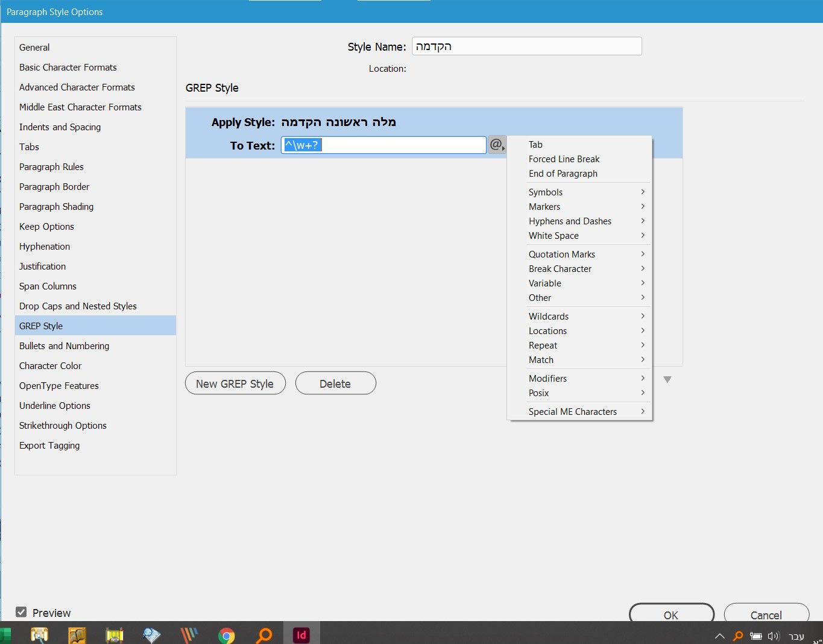This screenshot has width=823, height=644.
Task: Go to Indents and Spacing
Action: (95, 127)
